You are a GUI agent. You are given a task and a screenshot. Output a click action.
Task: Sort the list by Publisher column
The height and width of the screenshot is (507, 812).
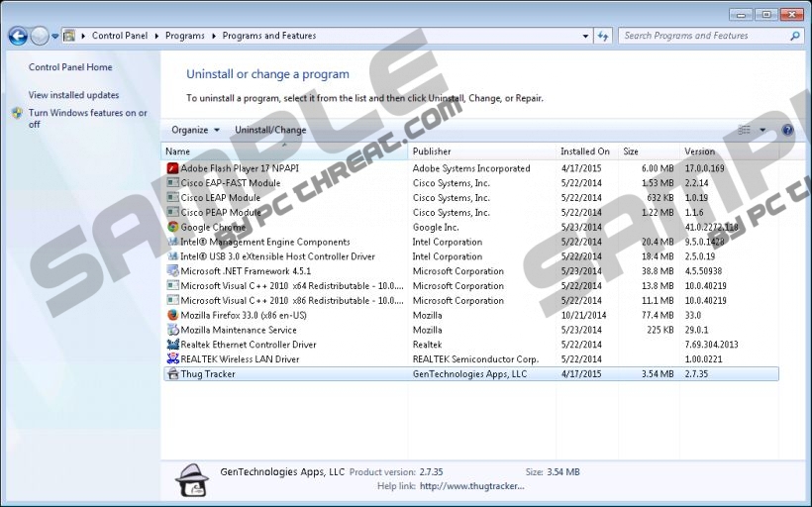click(x=432, y=152)
